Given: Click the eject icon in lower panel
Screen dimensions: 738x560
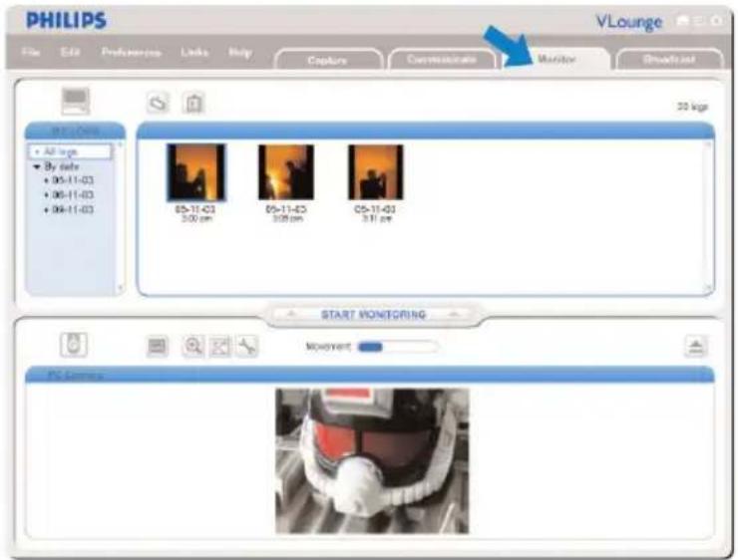Looking at the screenshot, I should [696, 346].
